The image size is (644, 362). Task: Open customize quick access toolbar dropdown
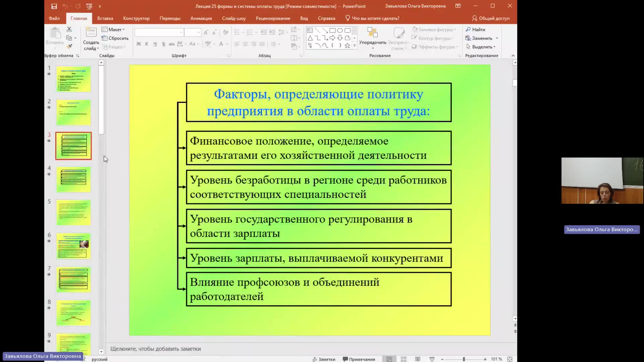click(x=100, y=6)
